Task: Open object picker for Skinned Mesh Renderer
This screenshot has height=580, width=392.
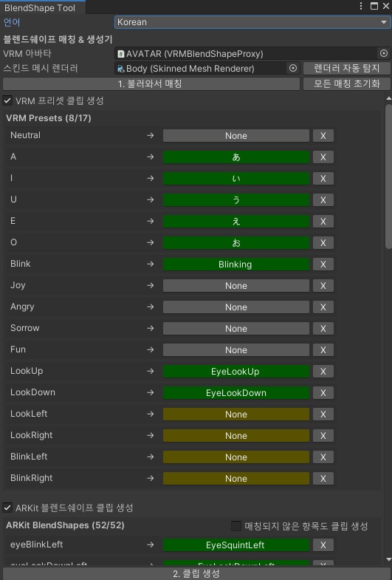Action: tap(293, 68)
